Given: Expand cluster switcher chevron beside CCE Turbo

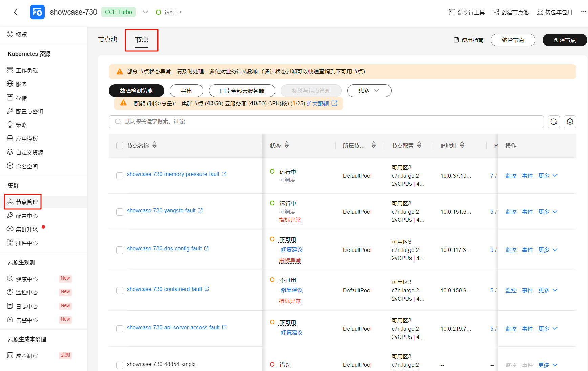Looking at the screenshot, I should pyautogui.click(x=145, y=12).
